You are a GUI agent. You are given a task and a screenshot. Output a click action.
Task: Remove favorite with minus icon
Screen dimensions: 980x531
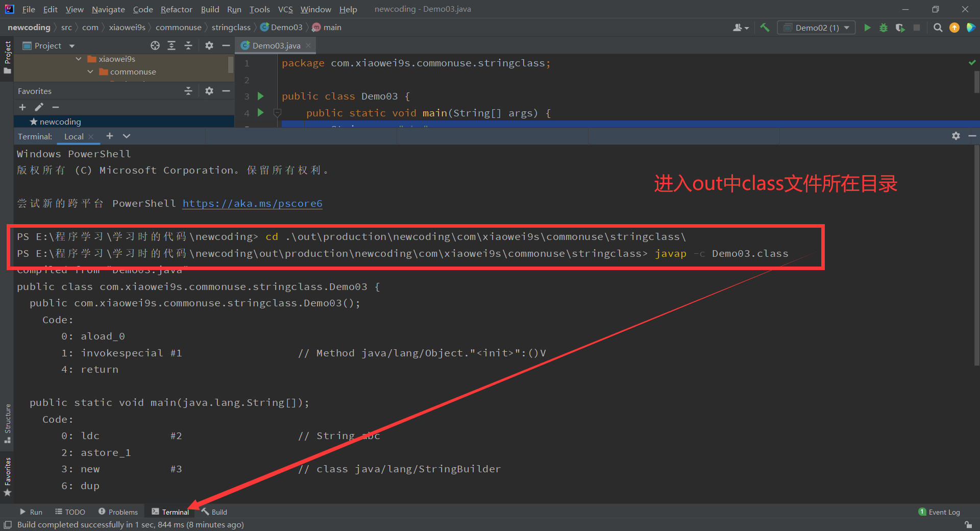click(x=56, y=107)
